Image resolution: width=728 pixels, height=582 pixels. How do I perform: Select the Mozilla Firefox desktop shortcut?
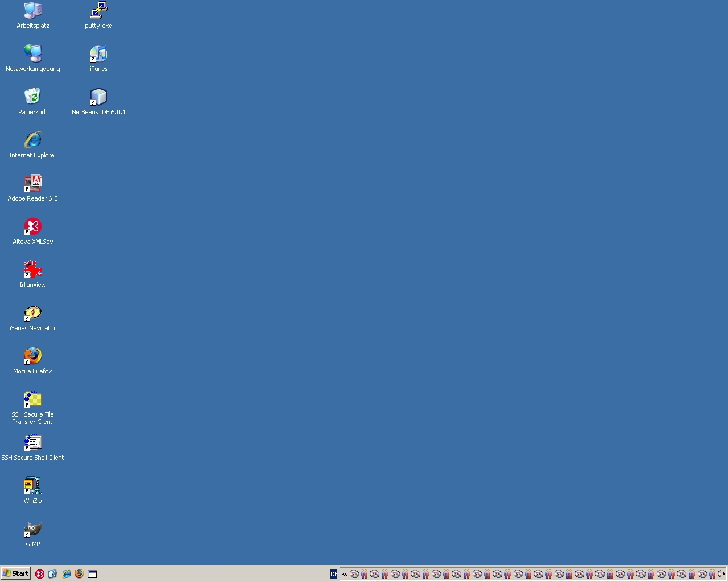click(x=33, y=360)
